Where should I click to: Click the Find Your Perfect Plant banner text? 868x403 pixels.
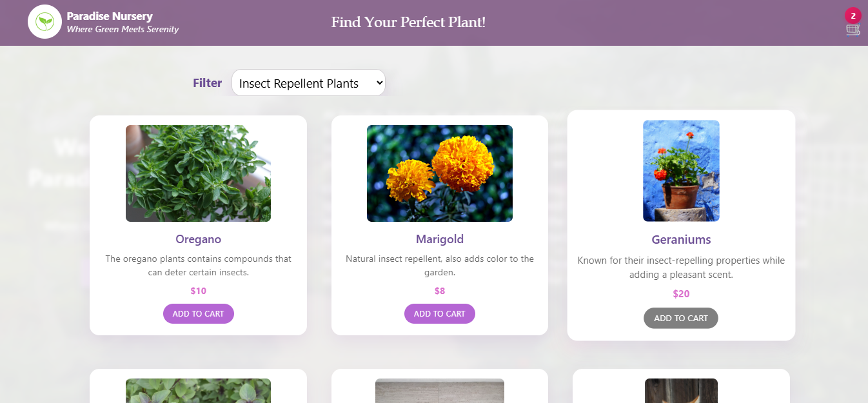click(408, 22)
